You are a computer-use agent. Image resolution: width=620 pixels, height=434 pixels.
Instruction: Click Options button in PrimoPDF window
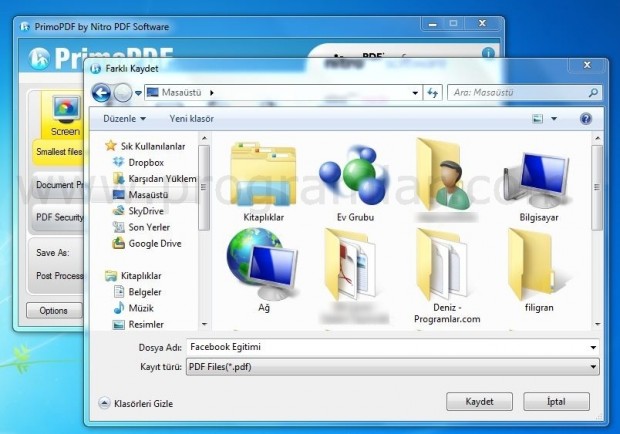[54, 311]
